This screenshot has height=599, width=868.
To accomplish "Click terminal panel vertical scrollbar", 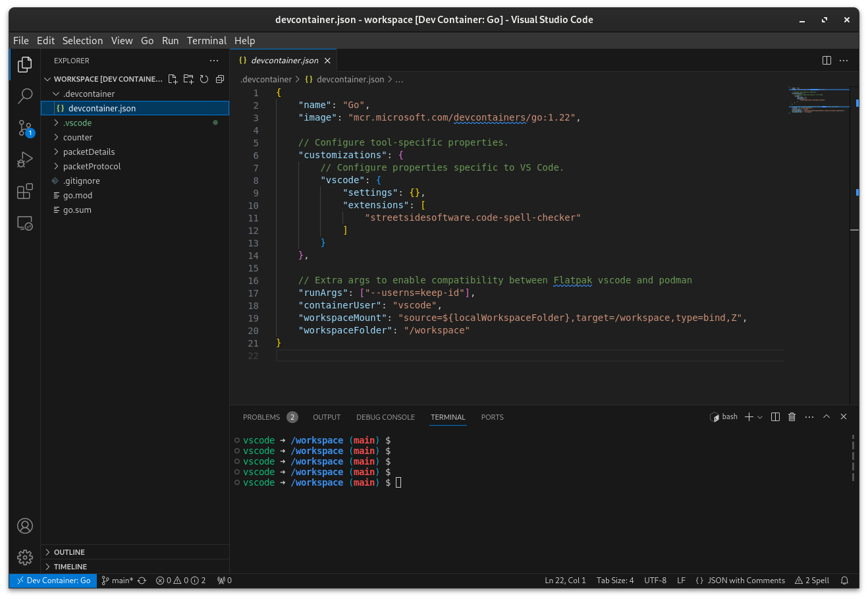I will [x=853, y=458].
